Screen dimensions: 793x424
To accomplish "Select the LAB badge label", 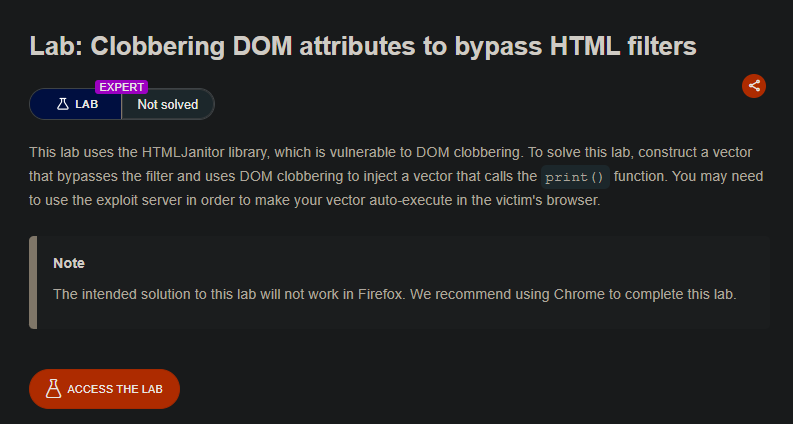I will [86, 104].
